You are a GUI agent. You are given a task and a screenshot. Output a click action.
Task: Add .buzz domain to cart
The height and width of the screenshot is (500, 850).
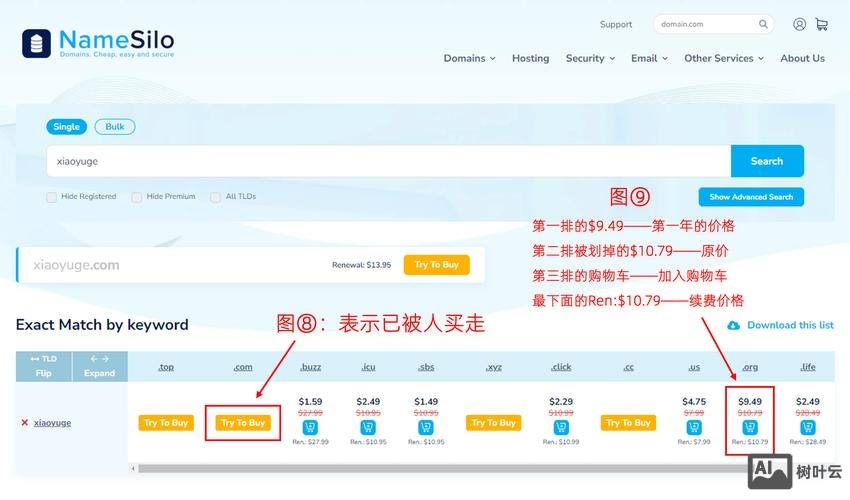pyautogui.click(x=310, y=428)
